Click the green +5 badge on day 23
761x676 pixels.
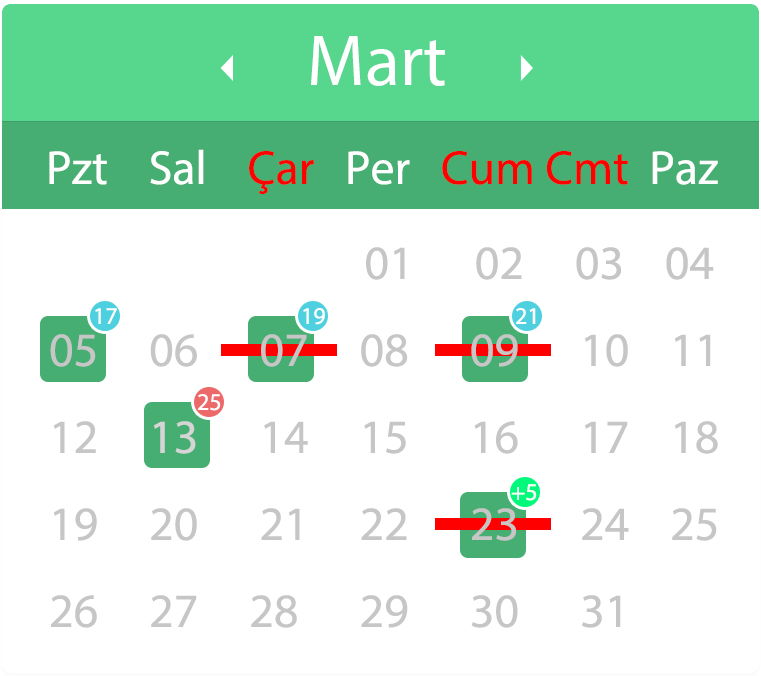click(x=525, y=492)
